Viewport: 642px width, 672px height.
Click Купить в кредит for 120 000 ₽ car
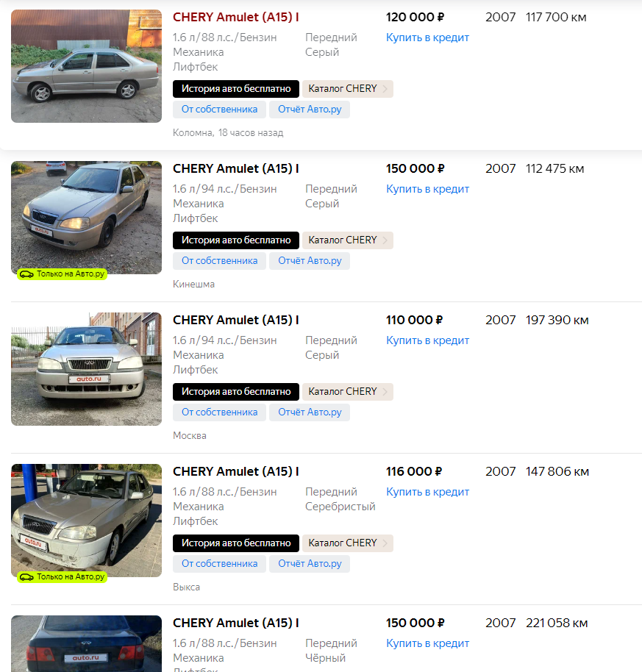(427, 37)
